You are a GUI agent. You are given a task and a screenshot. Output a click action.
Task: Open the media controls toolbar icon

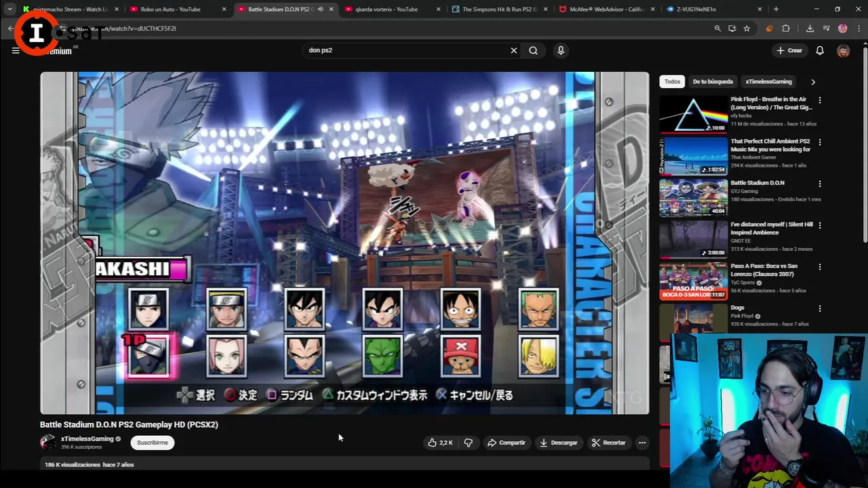(x=826, y=28)
